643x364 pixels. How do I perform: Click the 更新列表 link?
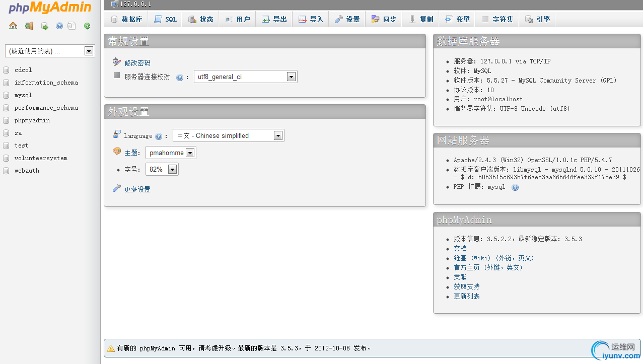467,296
